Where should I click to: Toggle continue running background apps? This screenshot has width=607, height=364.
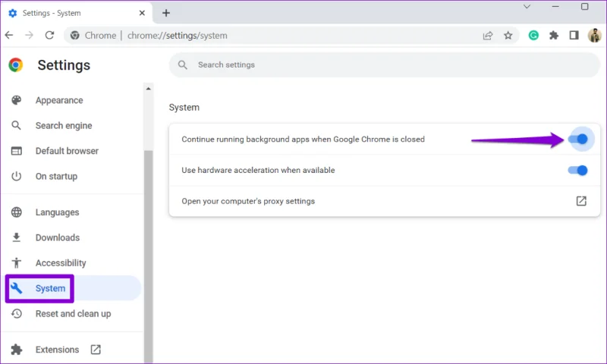[578, 140]
